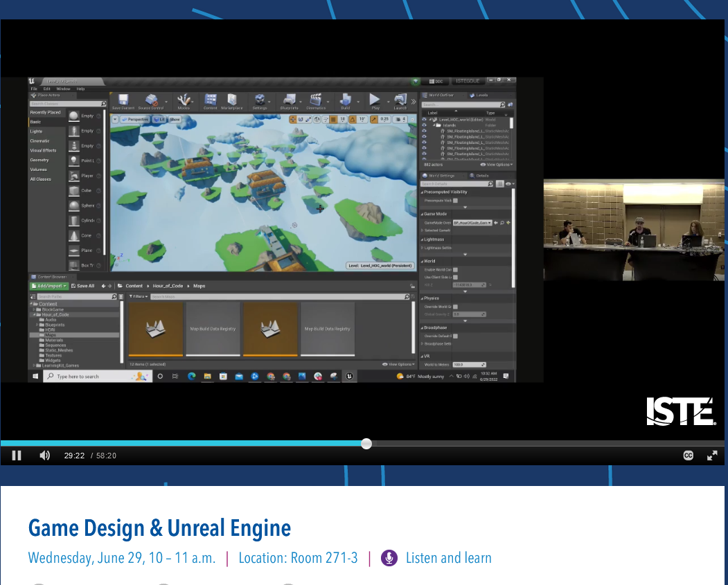Open GameMode Override combo box
728x585 pixels.
pyautogui.click(x=472, y=223)
